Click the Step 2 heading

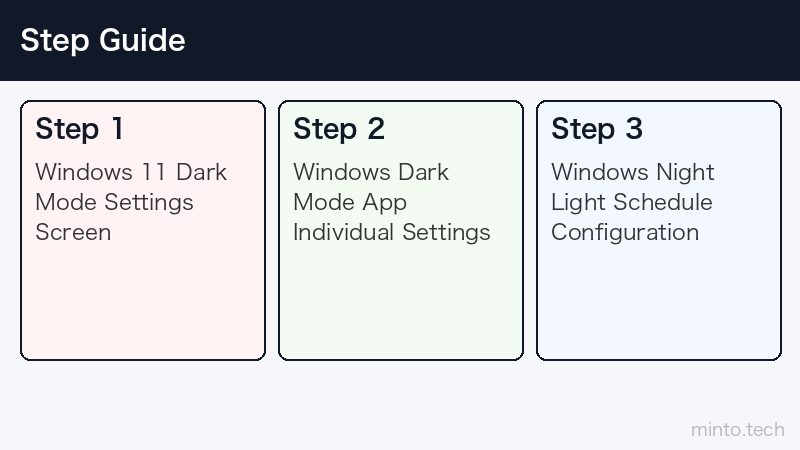(339, 129)
